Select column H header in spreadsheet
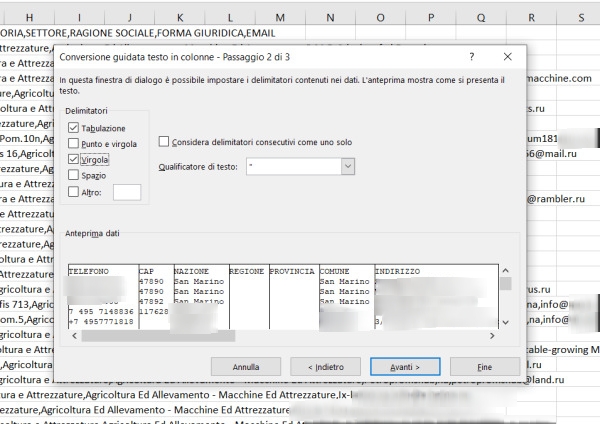The image size is (600, 424). pos(29,17)
